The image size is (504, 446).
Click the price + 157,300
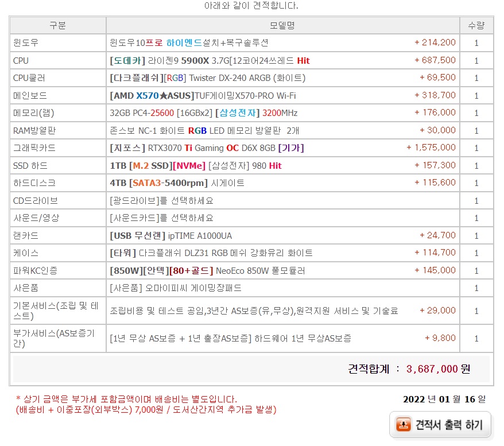coord(435,165)
